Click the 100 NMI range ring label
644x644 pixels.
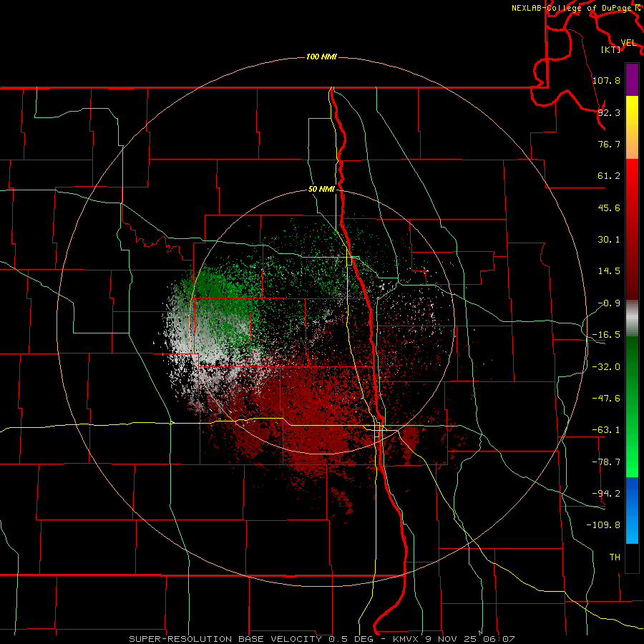(x=321, y=57)
